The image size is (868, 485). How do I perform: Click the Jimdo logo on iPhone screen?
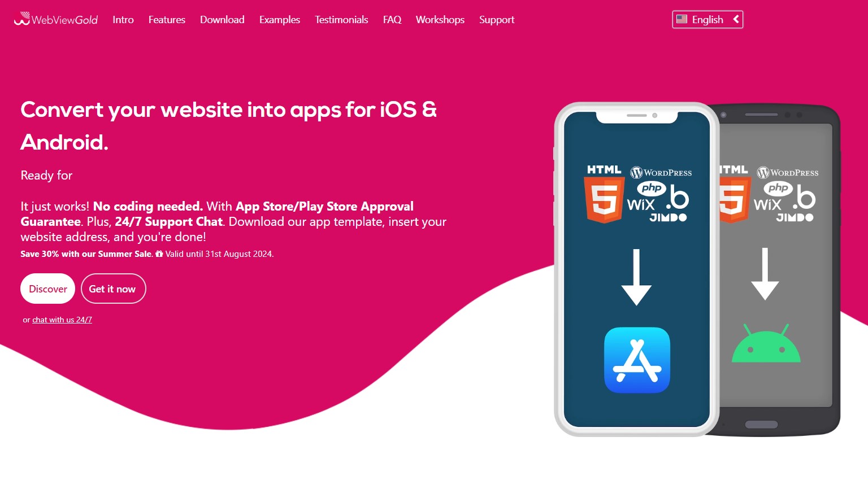click(668, 217)
